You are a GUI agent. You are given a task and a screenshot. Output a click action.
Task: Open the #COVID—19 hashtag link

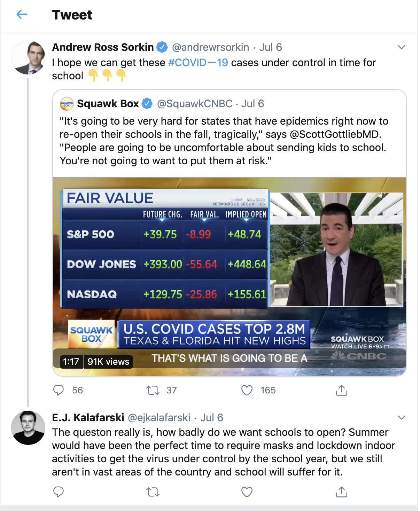[x=198, y=63]
